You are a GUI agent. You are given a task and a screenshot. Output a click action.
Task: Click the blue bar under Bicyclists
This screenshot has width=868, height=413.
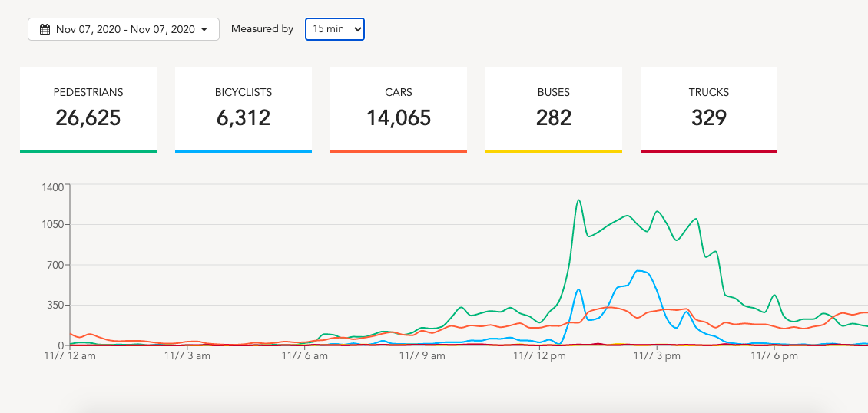click(x=244, y=151)
